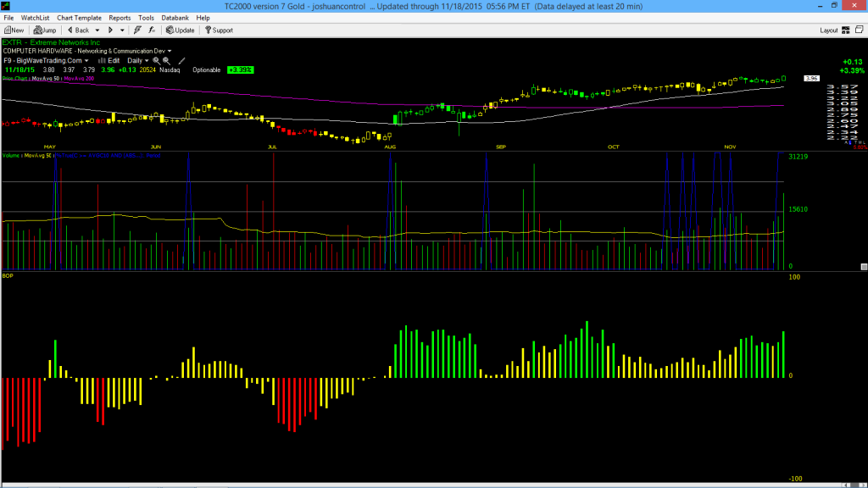868x488 pixels.
Task: Open the Jump tool
Action: click(45, 30)
